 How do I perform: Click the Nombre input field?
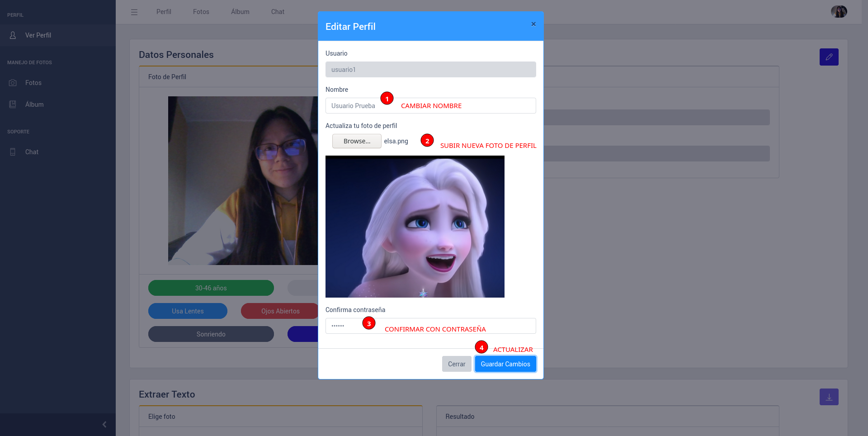coord(430,106)
